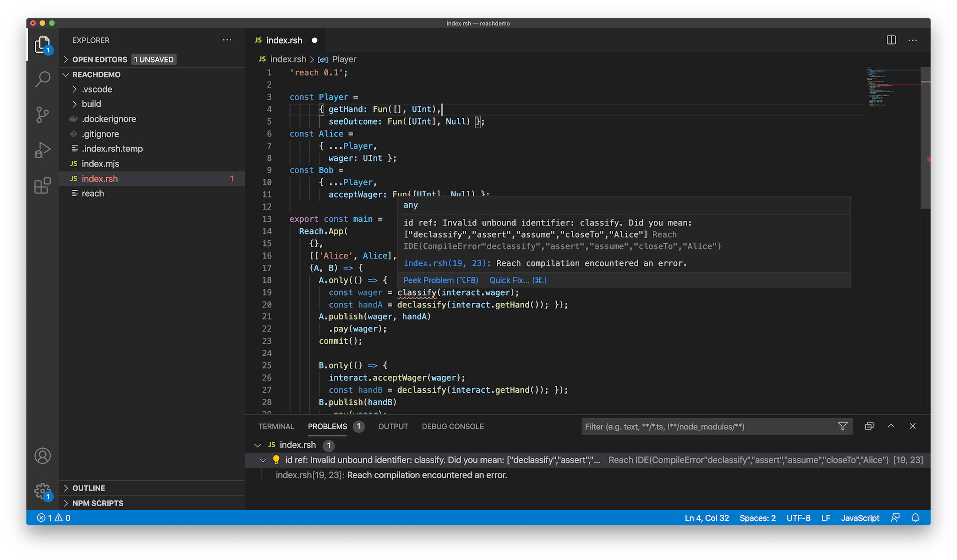Open Source Control view icon
Viewport: 957px width, 560px height.
pos(42,114)
